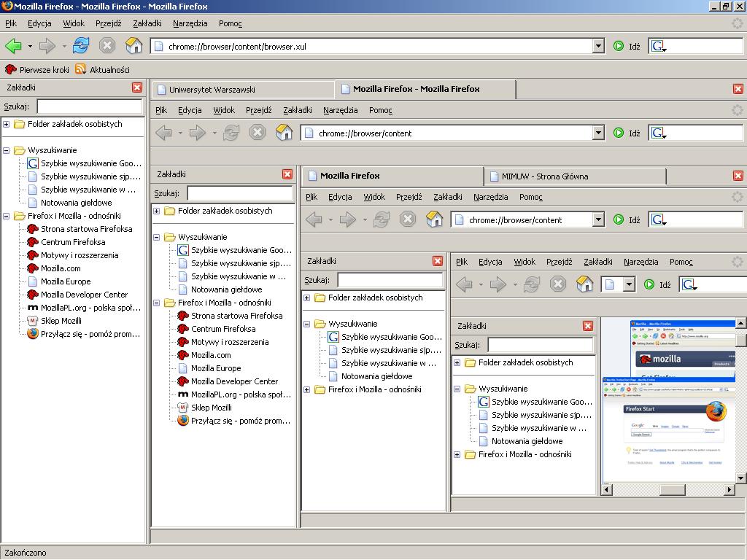Click the Home icon in the third-level nested browser
The height and width of the screenshot is (560, 747).
(435, 219)
